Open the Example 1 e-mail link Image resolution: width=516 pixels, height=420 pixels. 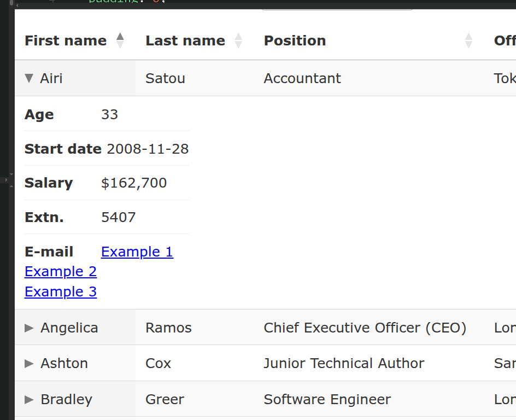[x=137, y=252]
